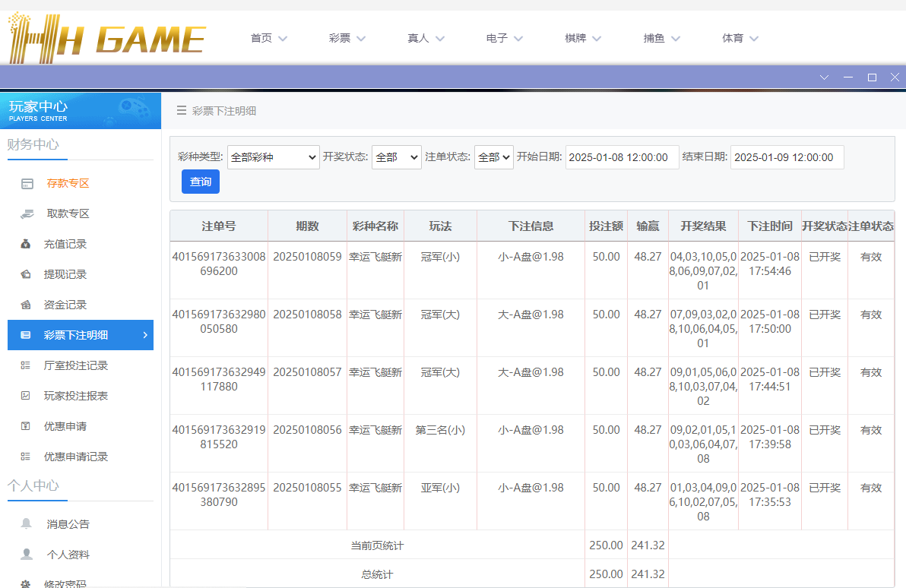
Task: Open the 注单状态 dropdown
Action: coord(493,157)
